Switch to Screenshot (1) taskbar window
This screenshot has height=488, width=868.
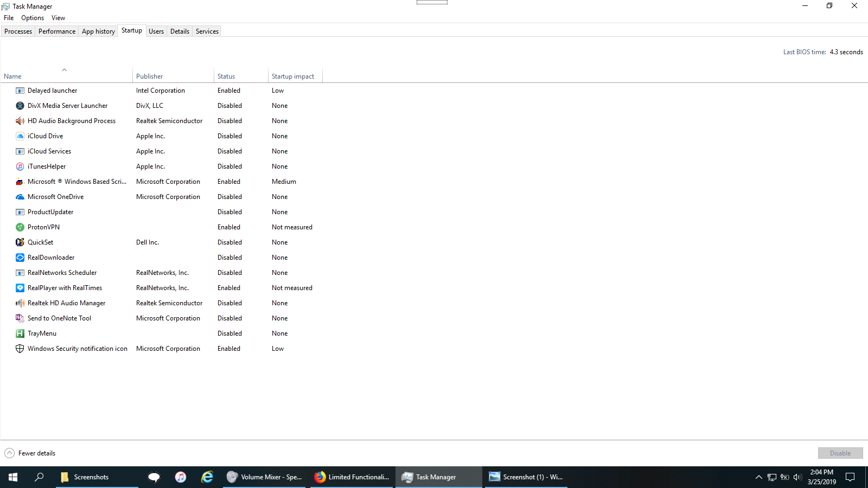(x=526, y=477)
